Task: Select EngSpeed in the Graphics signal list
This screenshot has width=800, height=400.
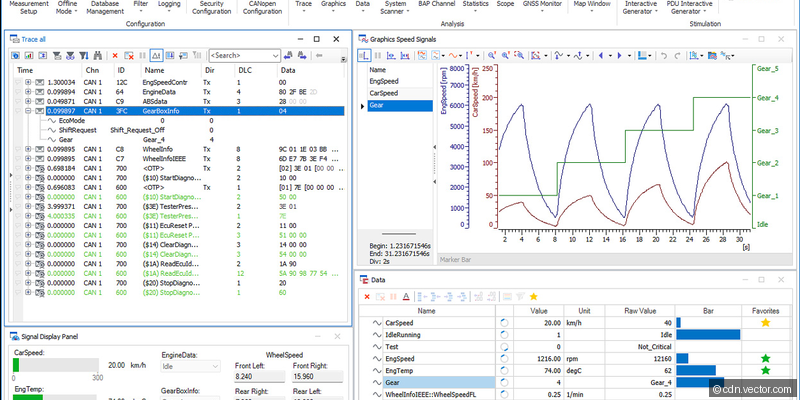Action: point(385,80)
